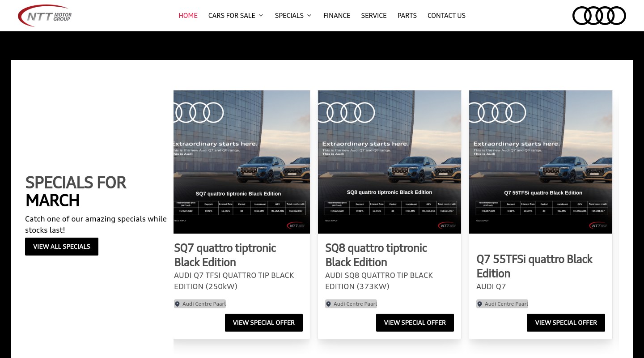Open the SQ7 Black Edition promo image
This screenshot has height=358, width=644.
pyautogui.click(x=241, y=162)
